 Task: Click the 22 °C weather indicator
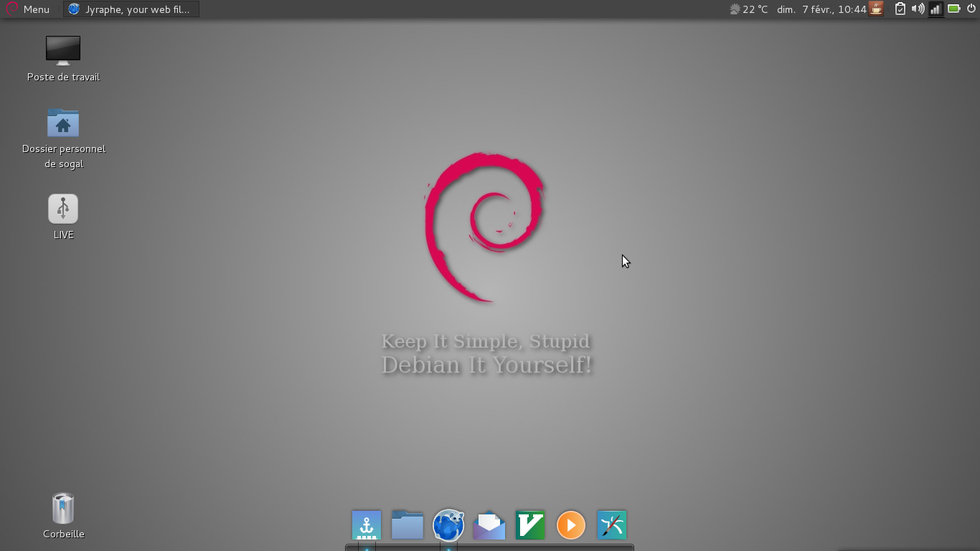click(748, 9)
